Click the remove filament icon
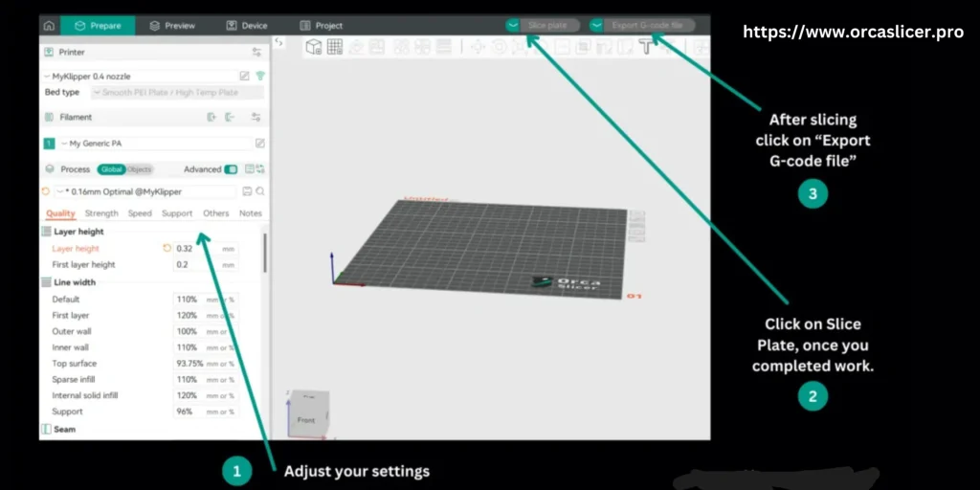Screen dimensions: 980x490 click(x=230, y=117)
